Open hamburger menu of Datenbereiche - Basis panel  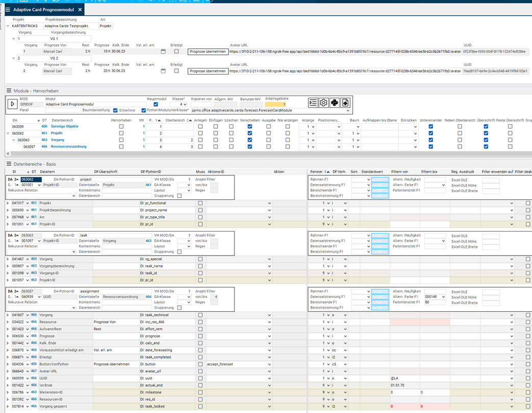9,164
